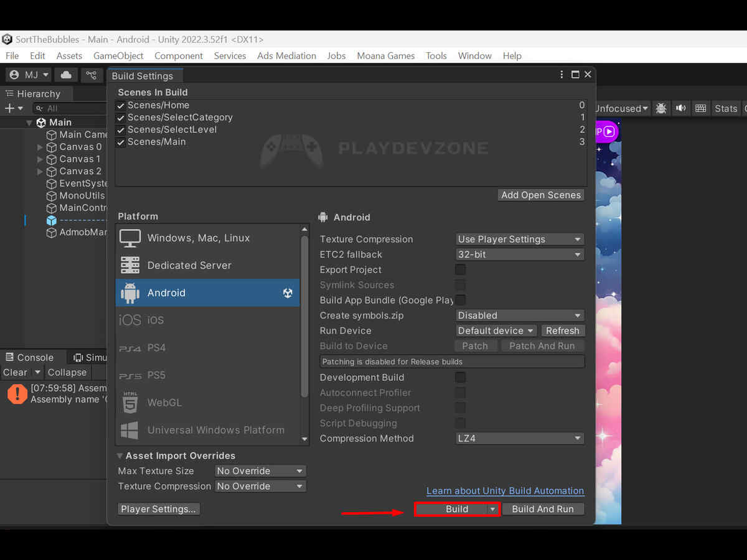Uncheck Scenes/Home in build list
747x560 pixels.
(121, 106)
